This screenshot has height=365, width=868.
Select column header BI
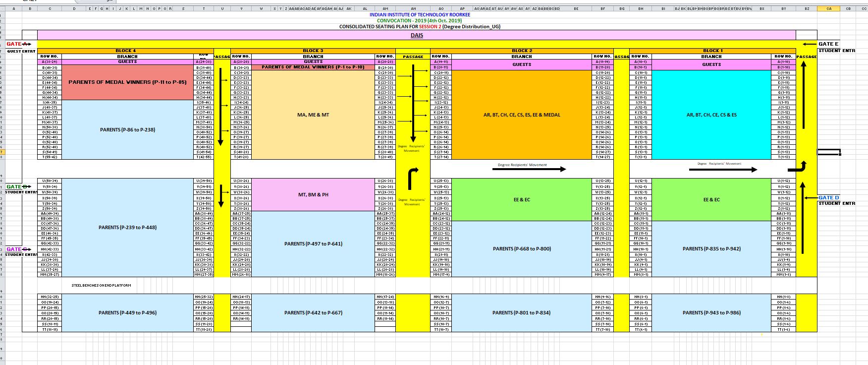[x=662, y=8]
